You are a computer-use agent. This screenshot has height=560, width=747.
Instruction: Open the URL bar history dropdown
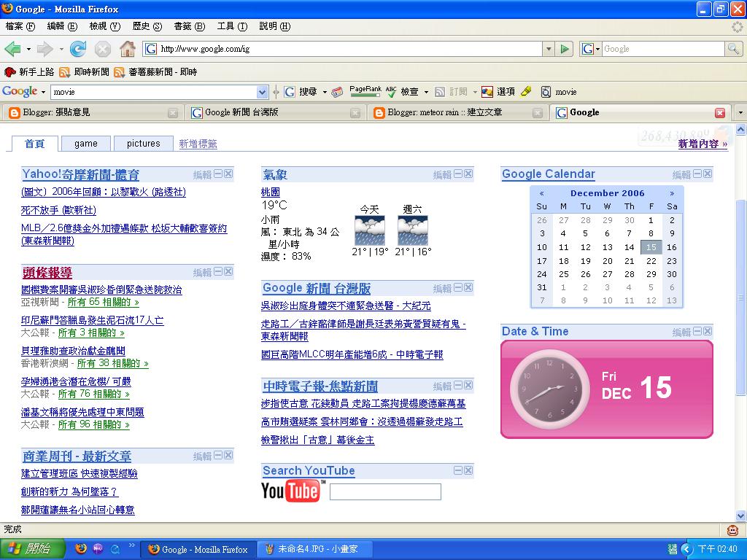click(x=549, y=49)
